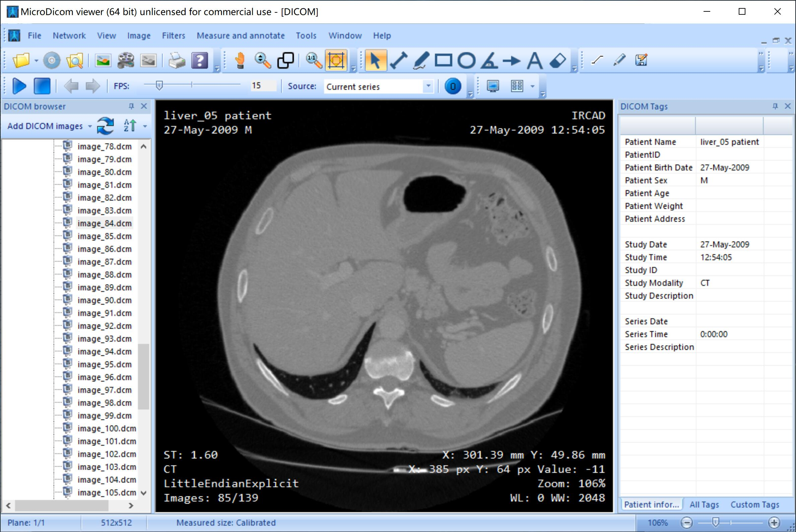Screen dimensions: 796x532
Task: Toggle pin on DICOM Tags panel
Action: [x=775, y=106]
